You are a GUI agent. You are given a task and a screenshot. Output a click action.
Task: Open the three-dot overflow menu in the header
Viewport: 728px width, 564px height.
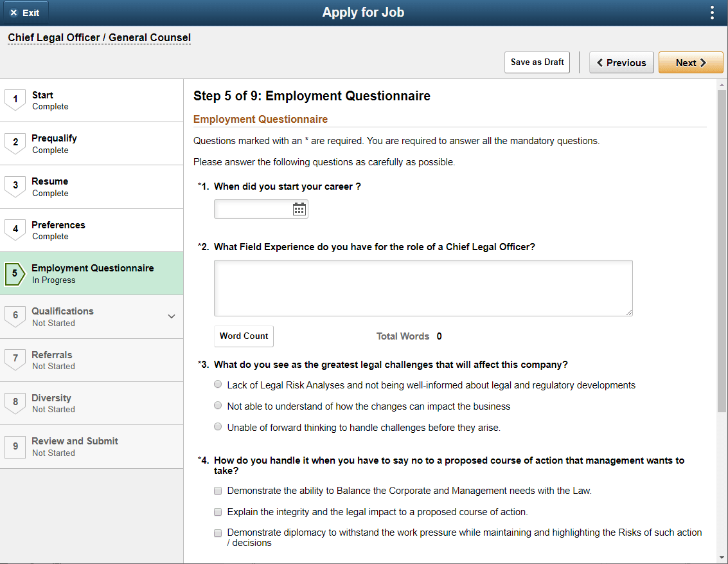712,12
